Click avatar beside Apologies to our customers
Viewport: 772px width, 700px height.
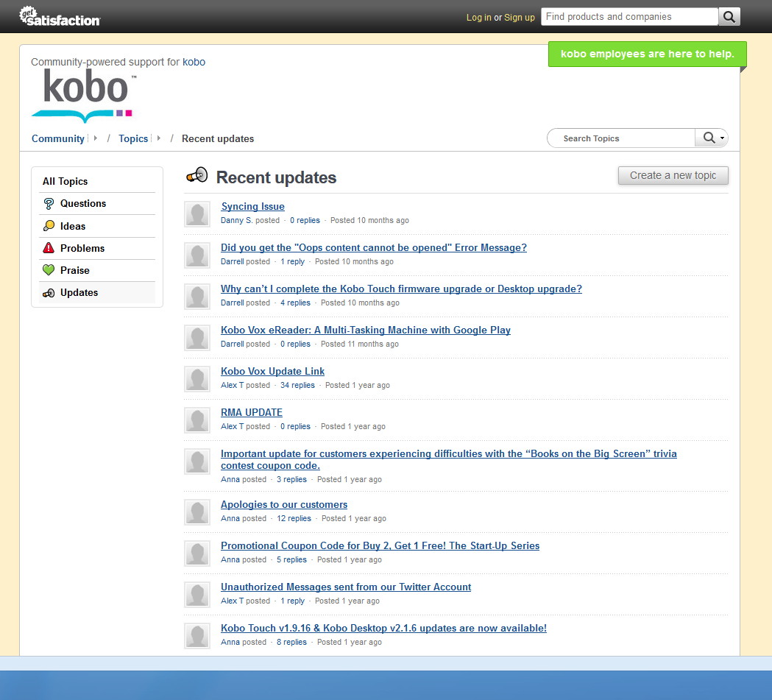(x=197, y=512)
